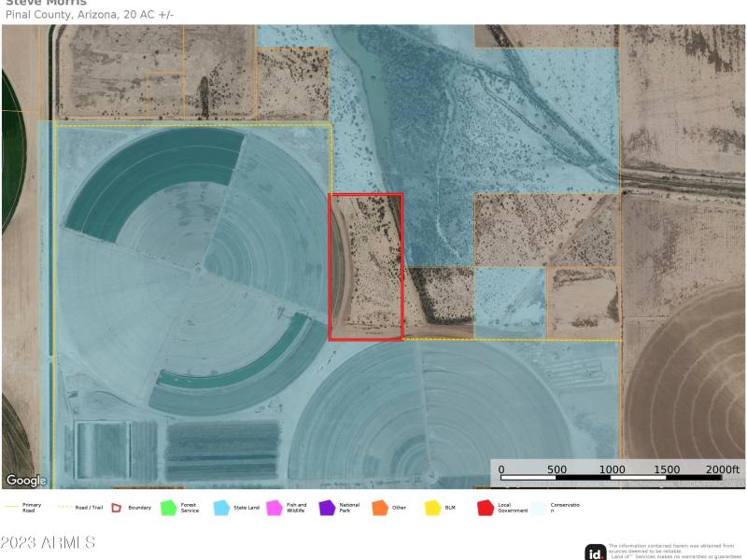Click the "Local Government" legend label
The image size is (747, 560).
513,508
